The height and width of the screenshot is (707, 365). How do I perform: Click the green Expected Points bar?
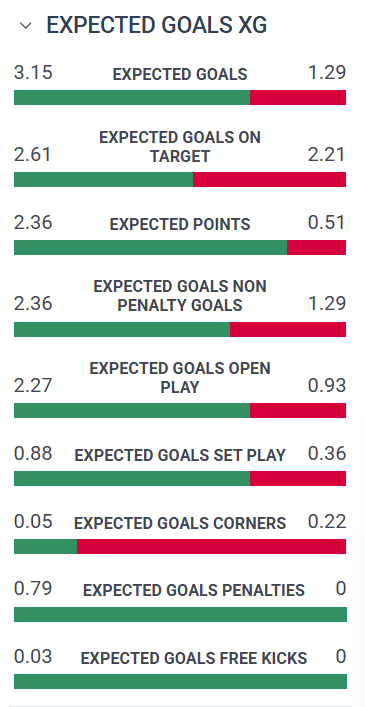coord(151,248)
